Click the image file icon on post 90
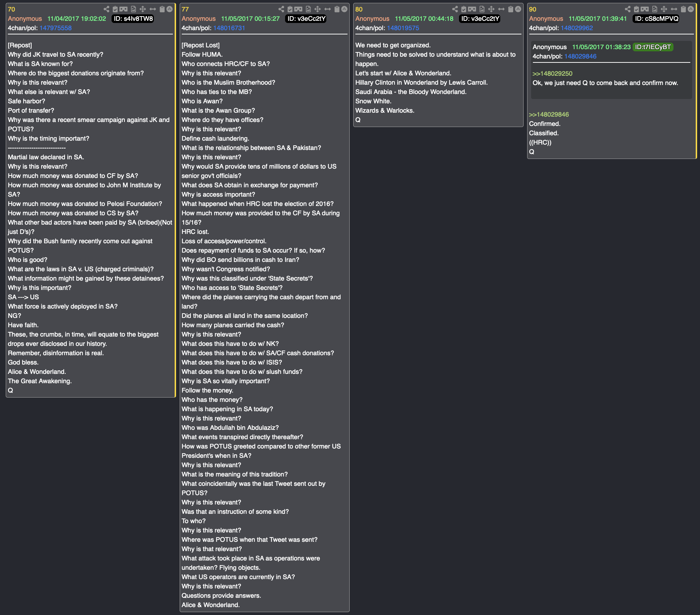Screen dimensions: 700x615 coord(654,9)
